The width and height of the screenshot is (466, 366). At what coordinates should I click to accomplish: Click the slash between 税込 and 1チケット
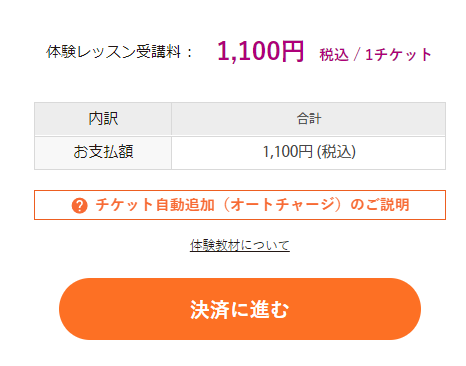pos(357,55)
